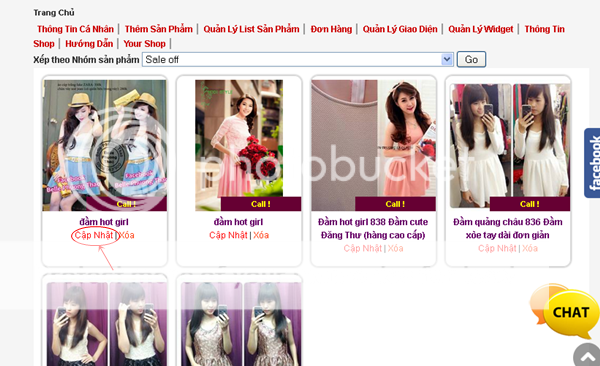Open thumbnail of girls in straw hats

[x=104, y=145]
